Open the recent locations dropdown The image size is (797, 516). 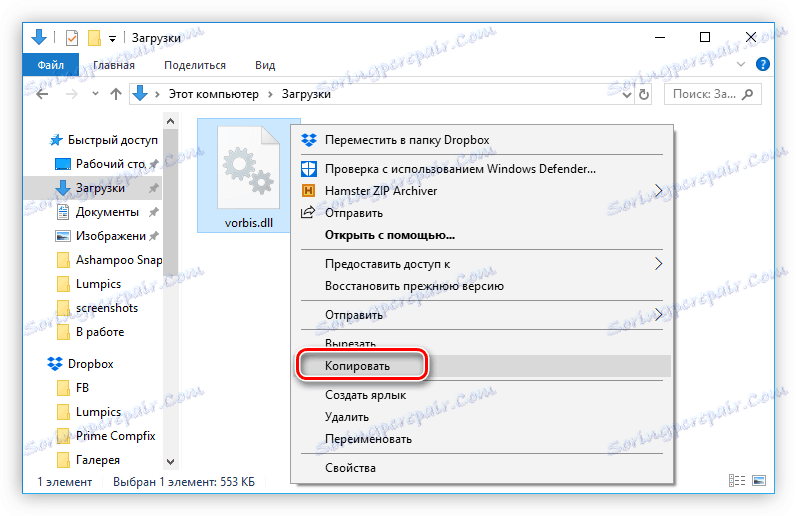[95, 94]
